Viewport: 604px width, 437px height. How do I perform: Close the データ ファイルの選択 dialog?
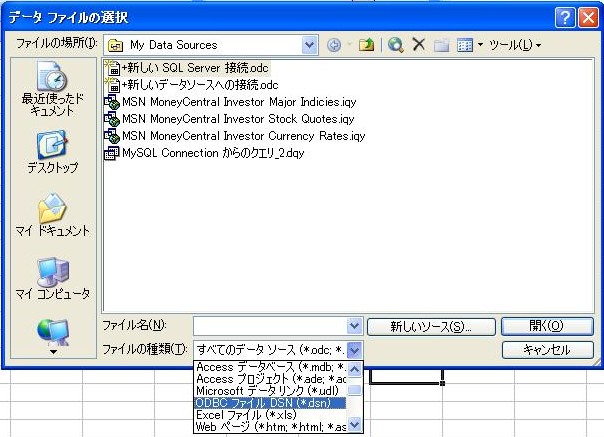click(588, 18)
